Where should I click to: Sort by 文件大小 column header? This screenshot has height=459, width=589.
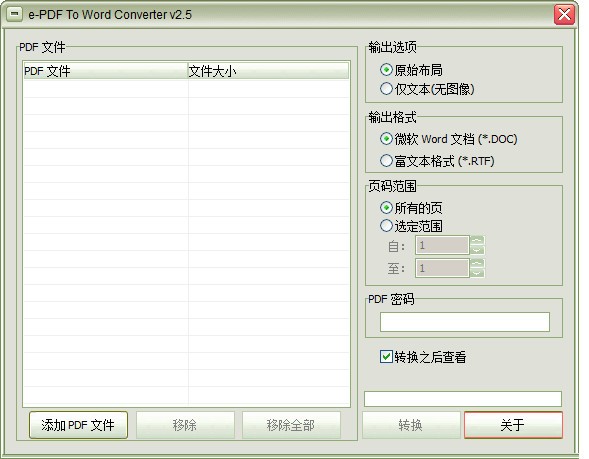pos(268,71)
